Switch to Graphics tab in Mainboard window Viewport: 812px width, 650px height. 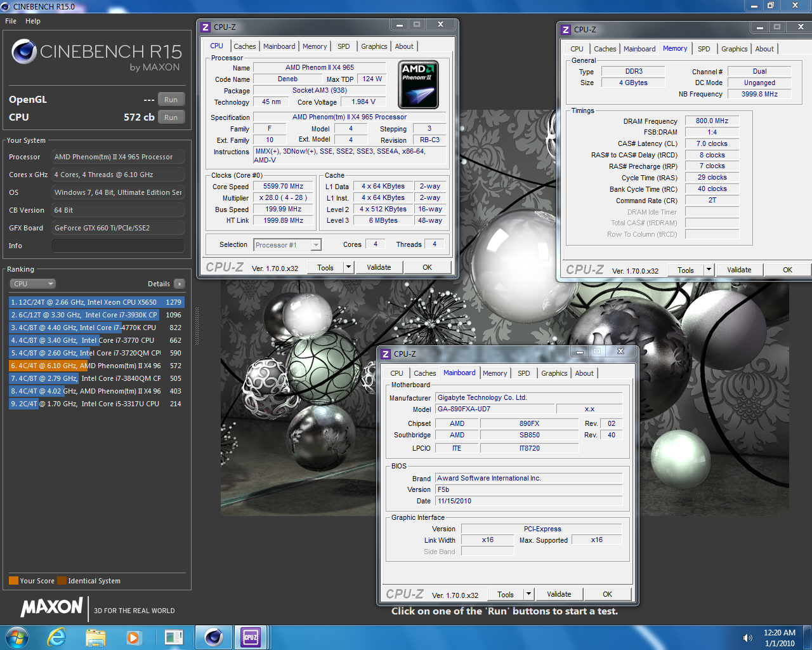point(554,373)
